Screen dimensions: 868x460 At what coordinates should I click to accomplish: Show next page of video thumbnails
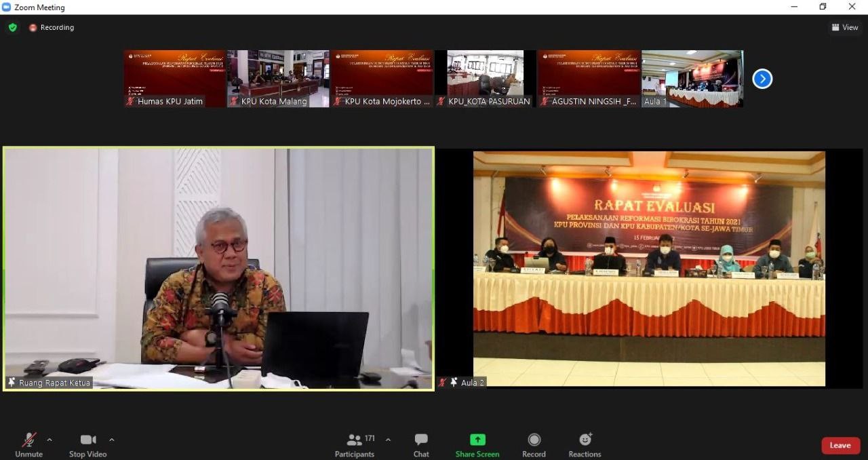click(762, 79)
